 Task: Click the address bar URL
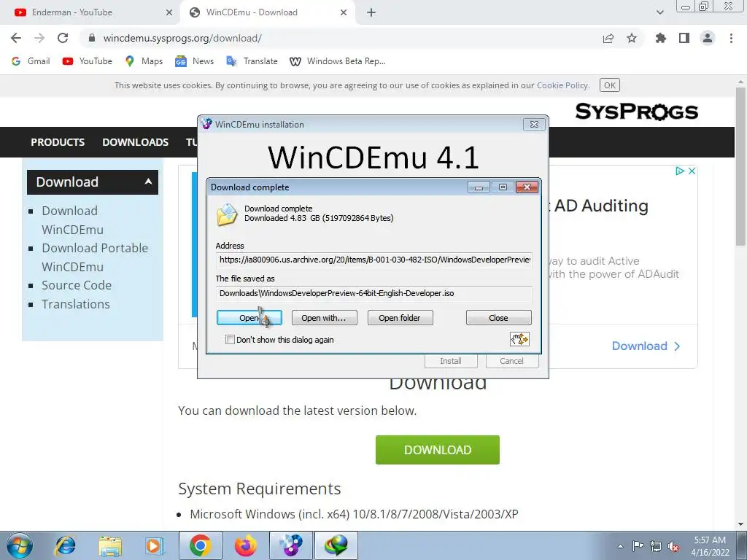(182, 38)
